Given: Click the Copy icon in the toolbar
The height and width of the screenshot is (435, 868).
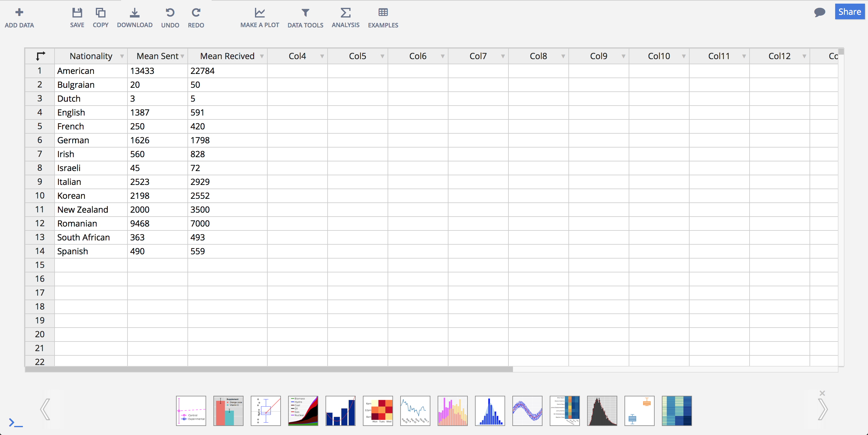Looking at the screenshot, I should [100, 13].
